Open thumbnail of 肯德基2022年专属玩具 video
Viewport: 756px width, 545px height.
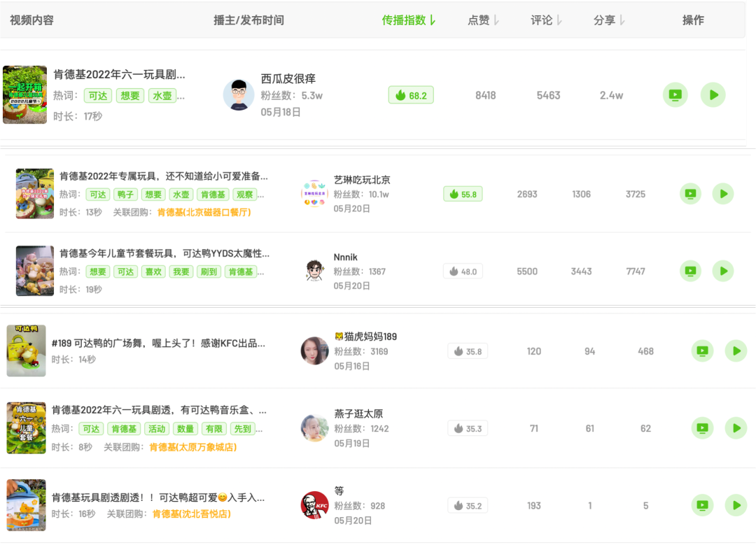tap(35, 194)
